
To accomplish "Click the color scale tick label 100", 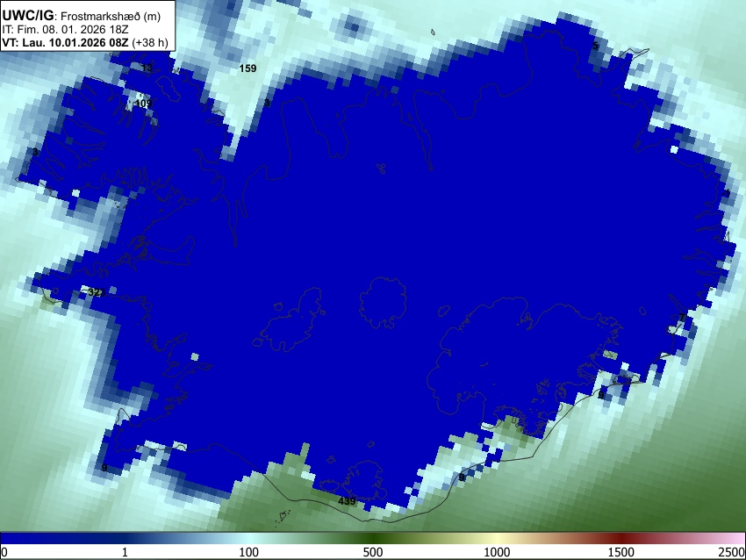I will tap(249, 552).
